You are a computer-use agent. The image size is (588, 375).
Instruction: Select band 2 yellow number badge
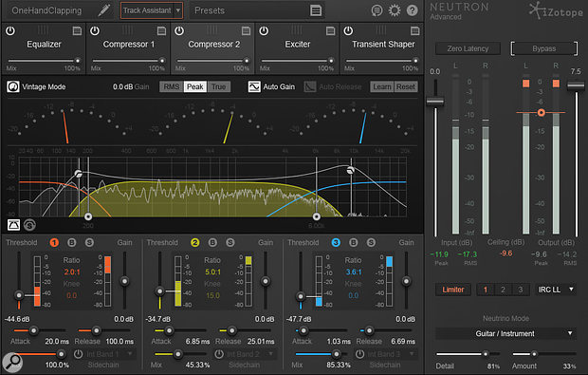pos(195,242)
